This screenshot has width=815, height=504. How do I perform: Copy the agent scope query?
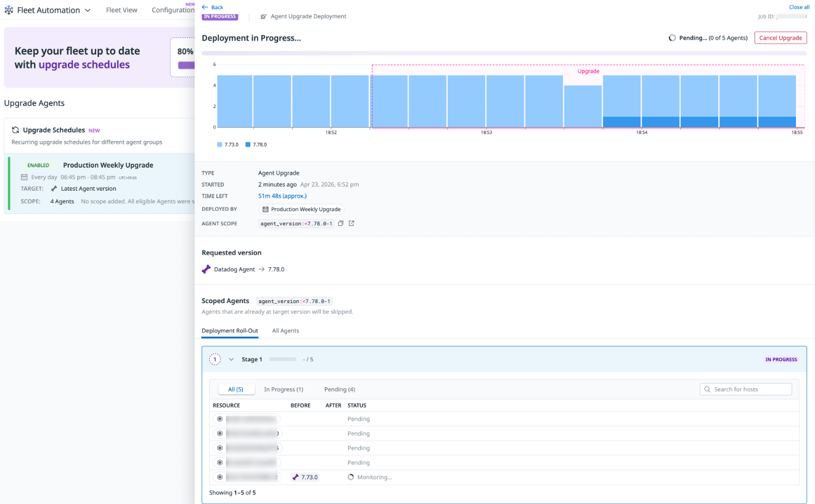(341, 223)
